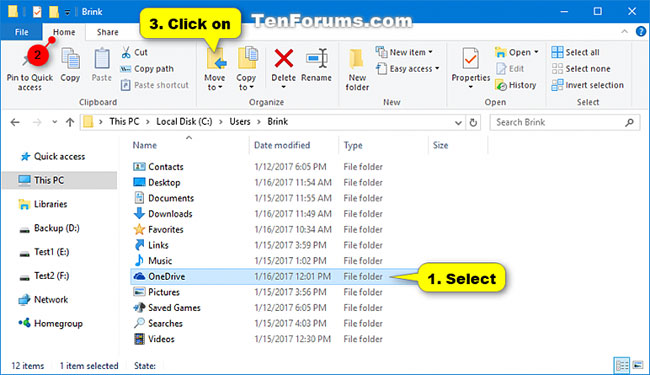Viewport: 650px width, 375px height.
Task: Click Copy path in Clipboard group
Action: (147, 69)
